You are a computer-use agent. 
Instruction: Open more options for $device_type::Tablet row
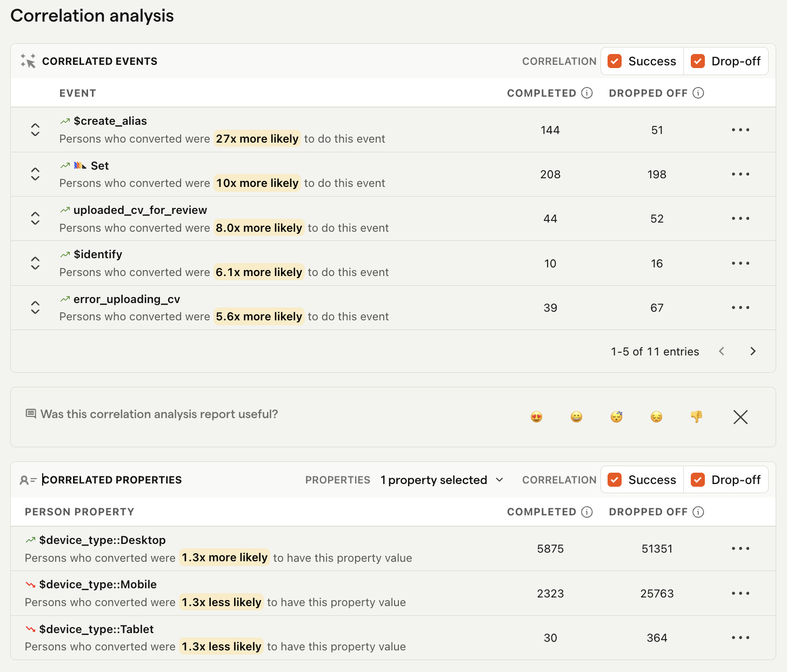[741, 637]
